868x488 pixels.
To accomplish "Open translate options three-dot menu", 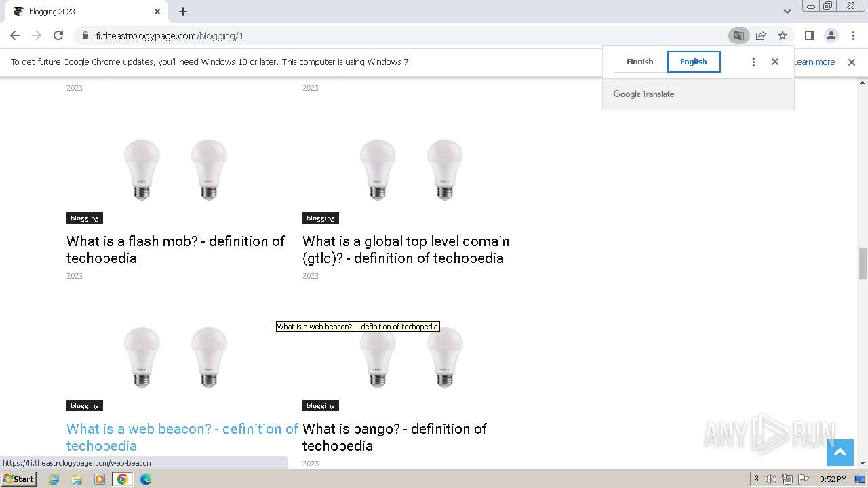I will 753,62.
